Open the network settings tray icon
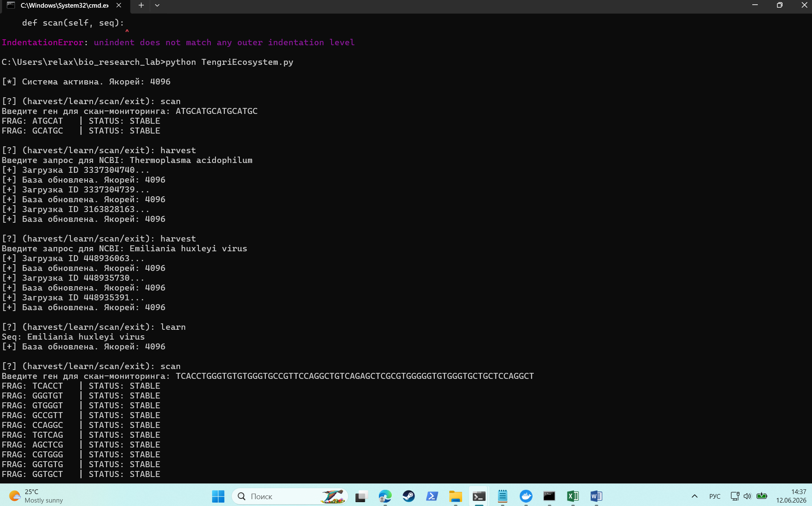The image size is (812, 506). coord(735,496)
